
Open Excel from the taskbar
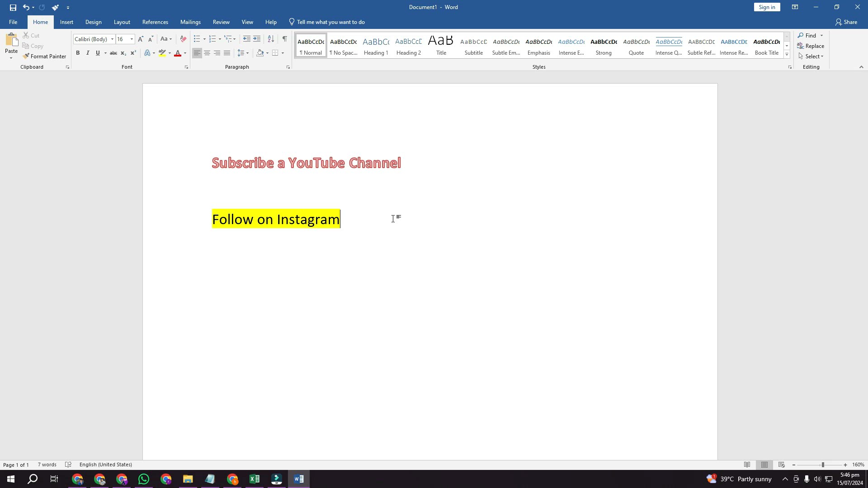tap(255, 479)
